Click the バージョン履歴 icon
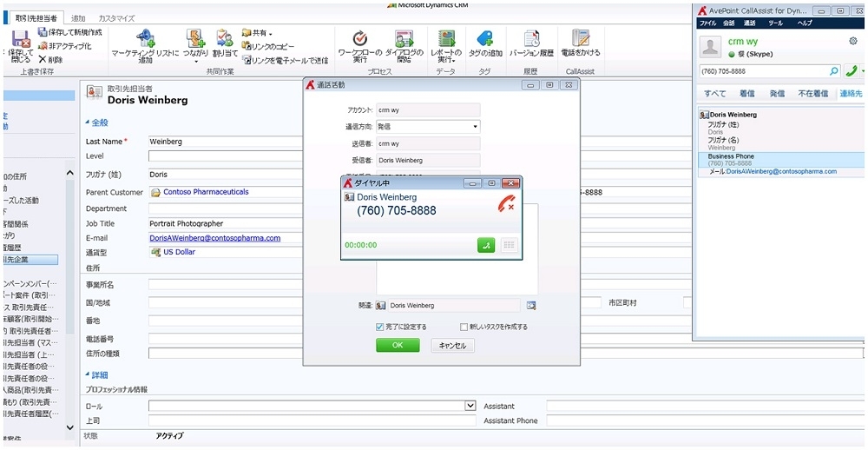This screenshot has width=868, height=450. [x=531, y=38]
